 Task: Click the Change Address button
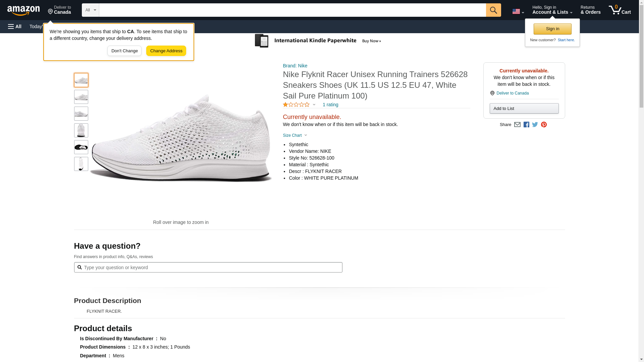tap(166, 51)
